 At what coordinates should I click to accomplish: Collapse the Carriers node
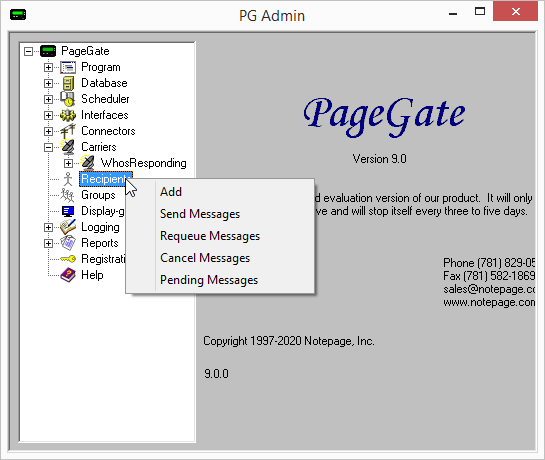[48, 147]
